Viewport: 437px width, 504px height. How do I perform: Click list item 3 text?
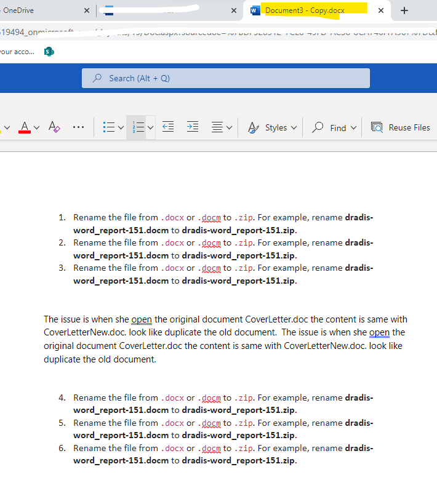click(x=223, y=274)
